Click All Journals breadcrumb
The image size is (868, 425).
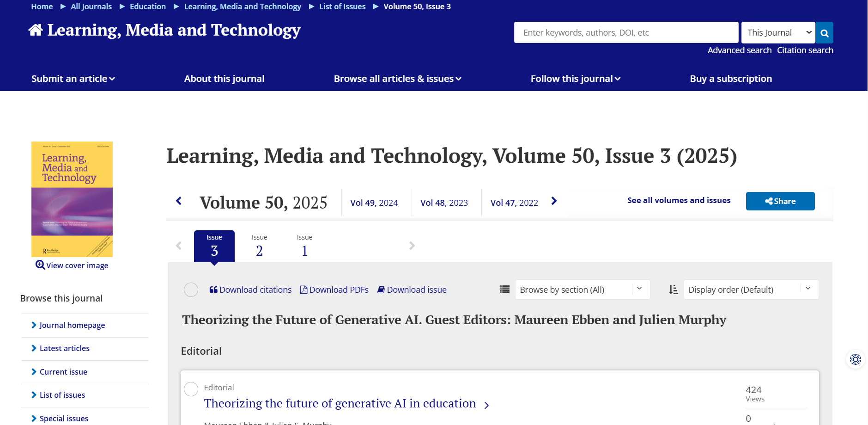[91, 6]
